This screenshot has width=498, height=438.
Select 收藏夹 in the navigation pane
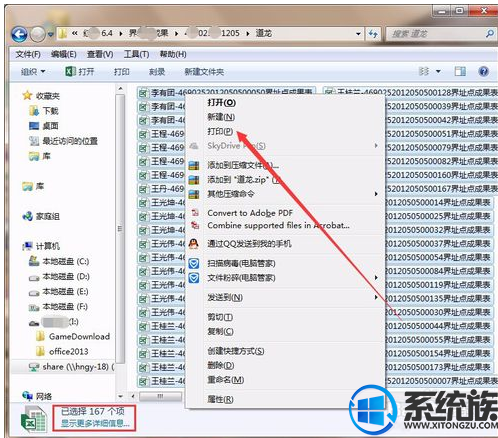click(41, 96)
